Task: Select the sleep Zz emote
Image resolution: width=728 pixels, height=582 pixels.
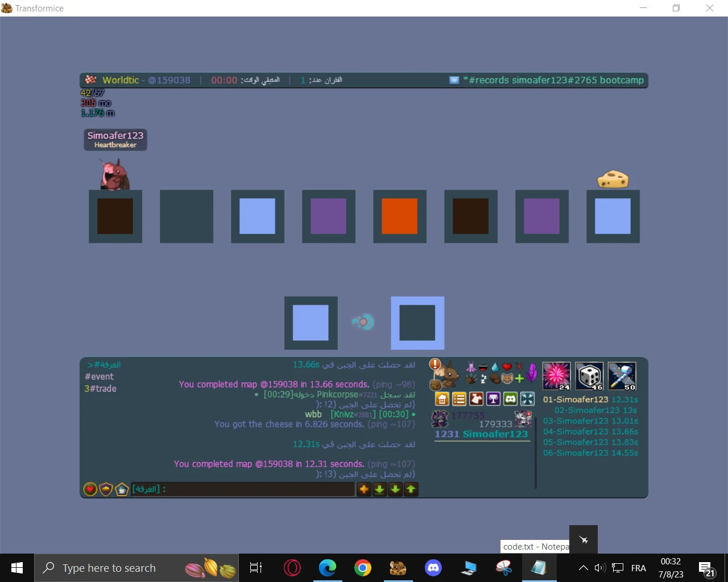Action: pyautogui.click(x=483, y=379)
